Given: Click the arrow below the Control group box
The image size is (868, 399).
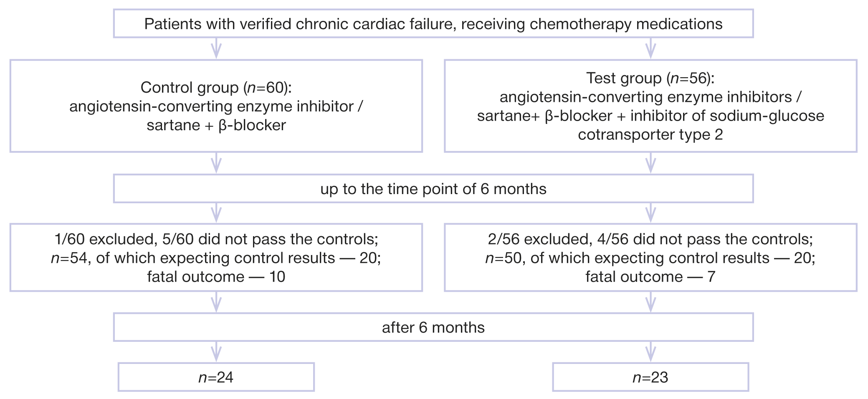Looking at the screenshot, I should [216, 163].
